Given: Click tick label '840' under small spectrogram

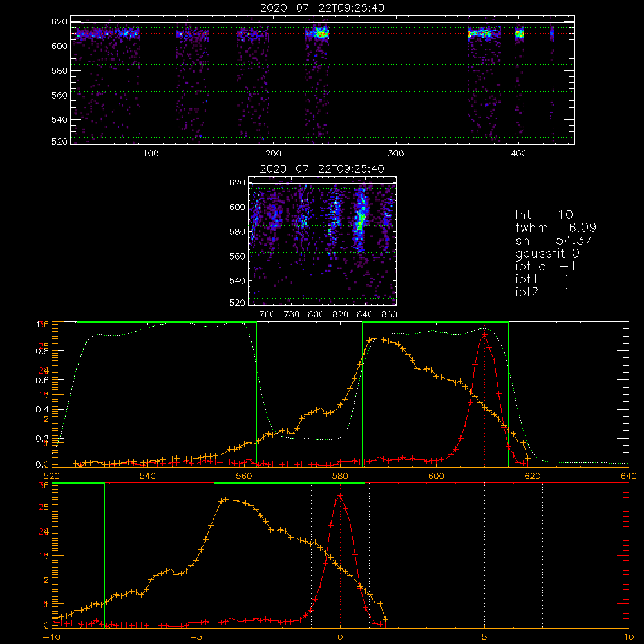Looking at the screenshot, I should click(365, 315).
